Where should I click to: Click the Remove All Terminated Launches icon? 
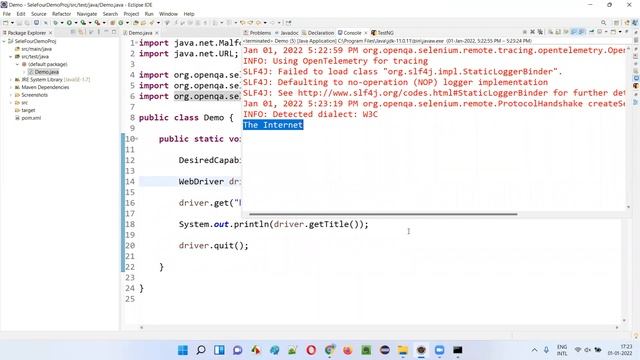[540, 31]
